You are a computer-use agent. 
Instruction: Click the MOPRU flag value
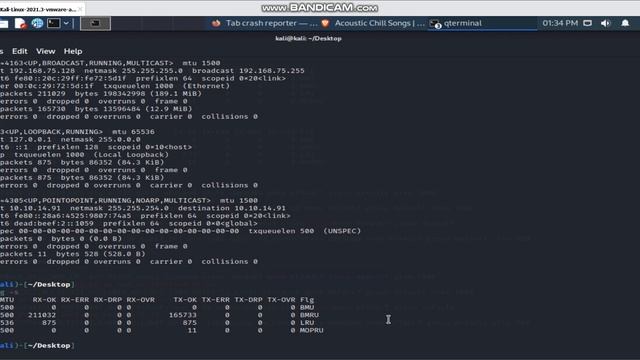point(311,330)
